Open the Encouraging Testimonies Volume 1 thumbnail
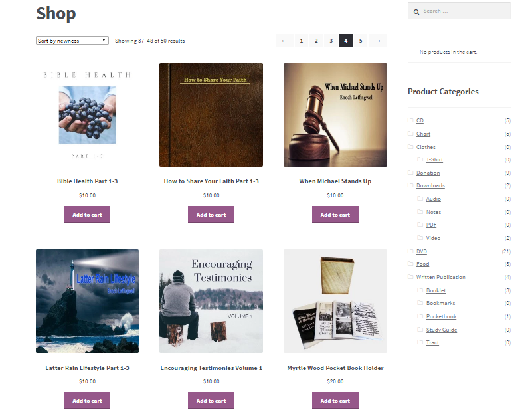This screenshot has width=522, height=420. pyautogui.click(x=211, y=301)
